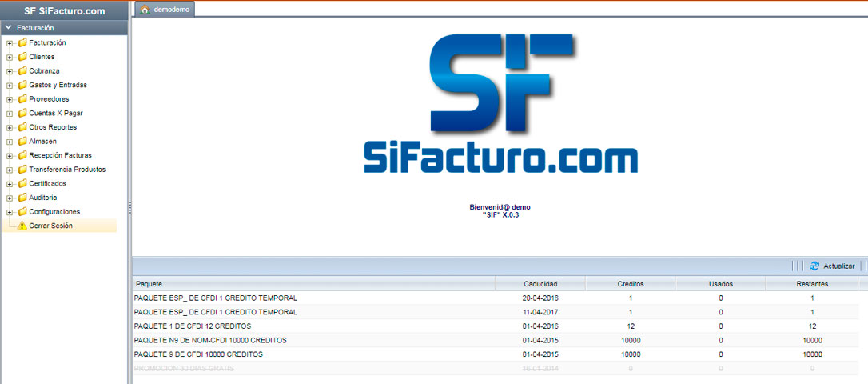The width and height of the screenshot is (868, 384).
Task: Click the Proveedores folder icon
Action: click(22, 99)
